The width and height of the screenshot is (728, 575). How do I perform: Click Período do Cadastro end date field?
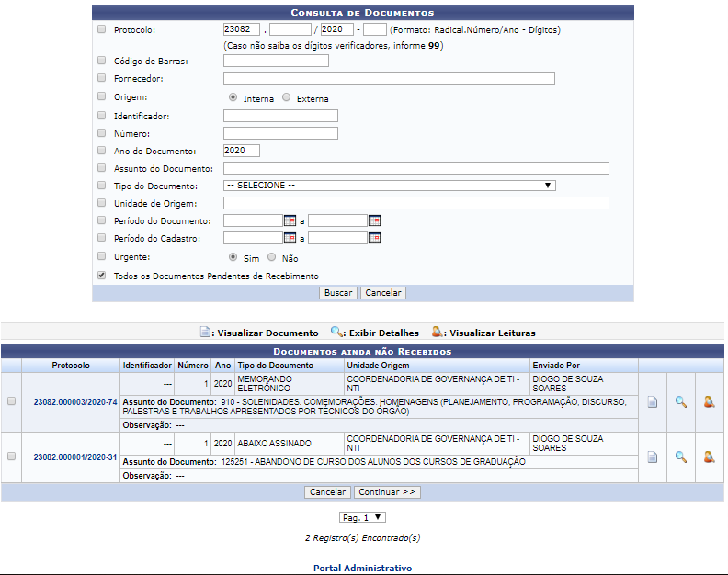(338, 238)
